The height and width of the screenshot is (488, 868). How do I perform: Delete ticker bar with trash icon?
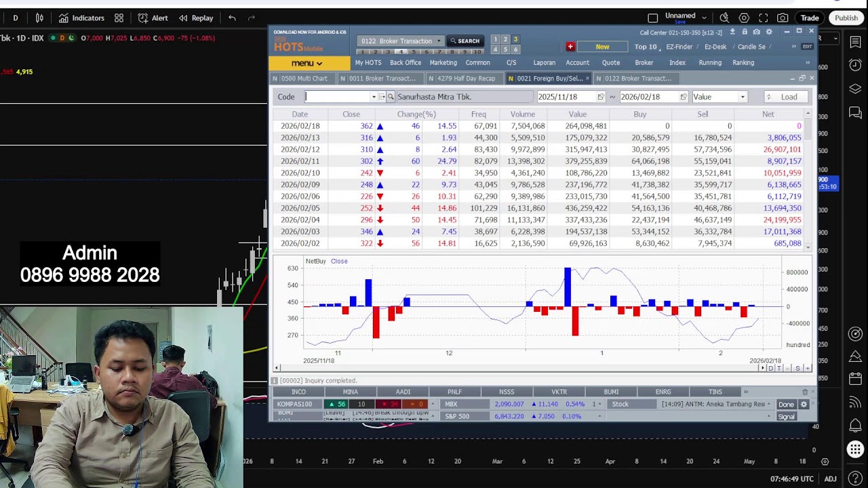[x=805, y=392]
